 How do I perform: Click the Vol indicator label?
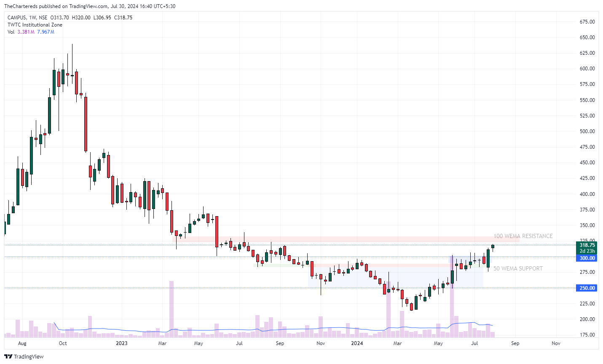point(11,32)
